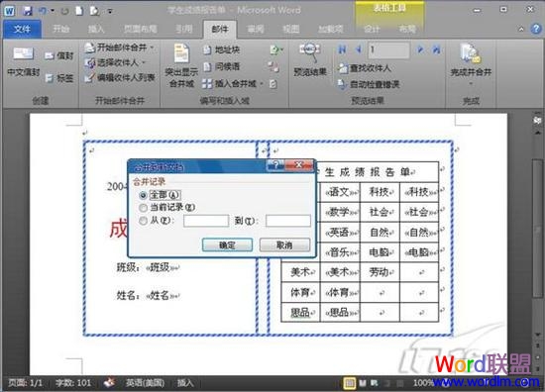This screenshot has width=545, height=392.
Task: Cancel the dialog with 取消 button
Action: pyautogui.click(x=284, y=245)
